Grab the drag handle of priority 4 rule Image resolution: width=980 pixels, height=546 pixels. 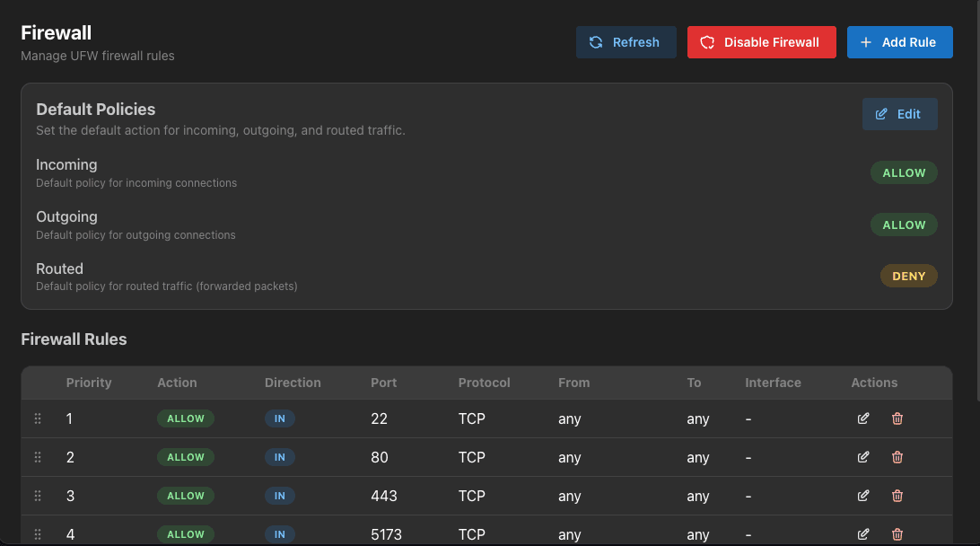(x=38, y=534)
